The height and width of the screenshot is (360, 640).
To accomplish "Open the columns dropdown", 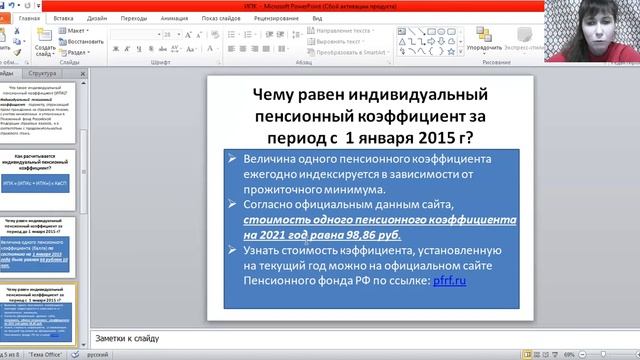I will [283, 49].
